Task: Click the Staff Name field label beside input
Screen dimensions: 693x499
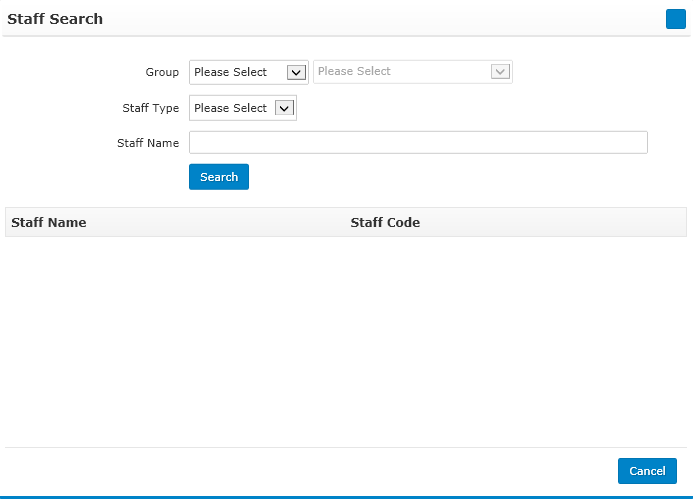Action: [x=148, y=143]
